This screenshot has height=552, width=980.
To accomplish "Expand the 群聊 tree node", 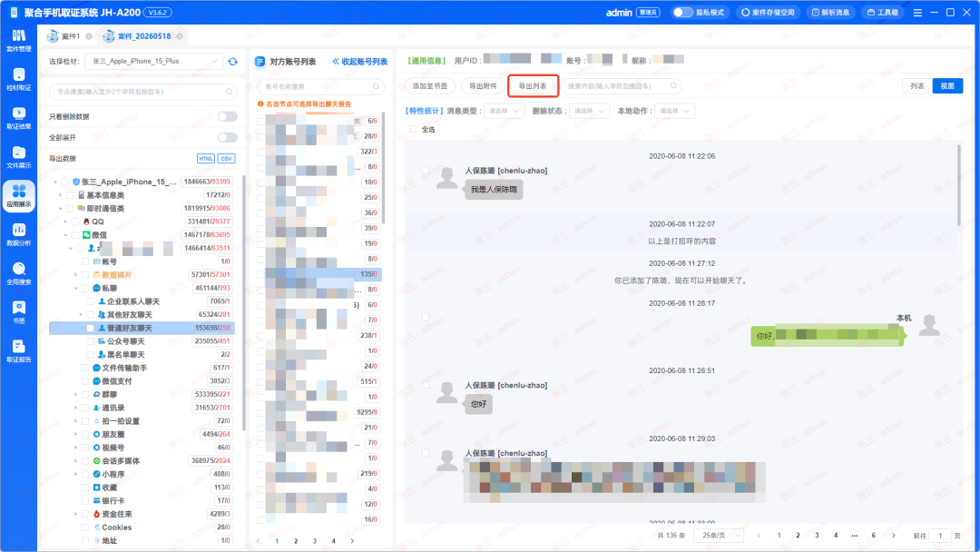I will tap(76, 394).
